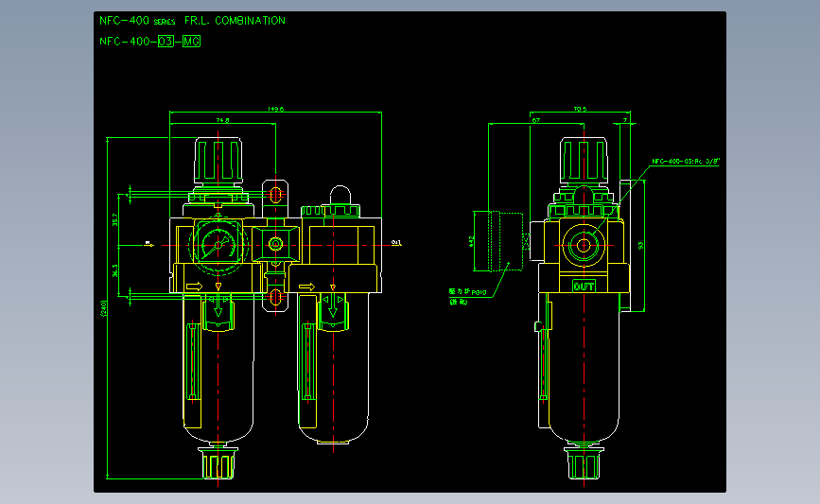Viewport: 820px width, 504px height.
Task: Click the 149.6 overall width dimension
Action: [275, 109]
